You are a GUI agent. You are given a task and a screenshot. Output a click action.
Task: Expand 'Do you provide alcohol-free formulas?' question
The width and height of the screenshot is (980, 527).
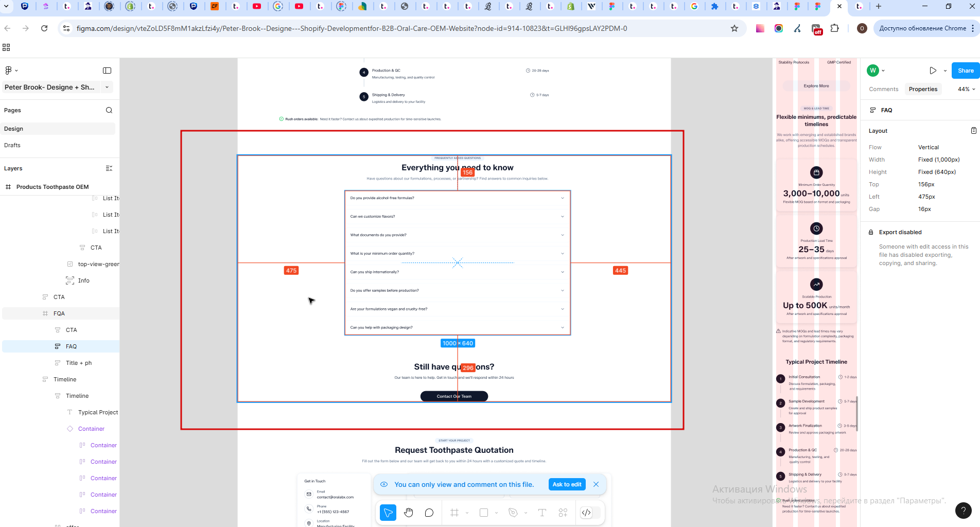click(457, 198)
